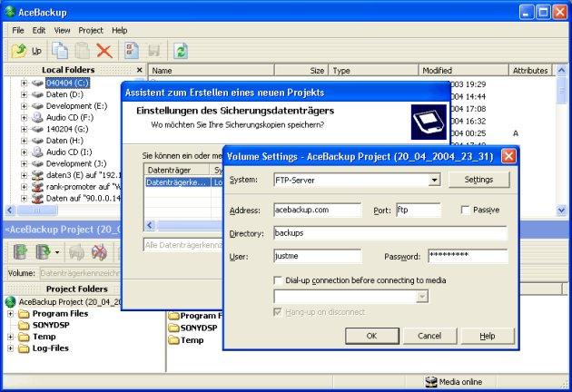Click the Local Folders horizontal scrollbar thumb
Image resolution: width=572 pixels, height=392 pixels.
(x=37, y=211)
